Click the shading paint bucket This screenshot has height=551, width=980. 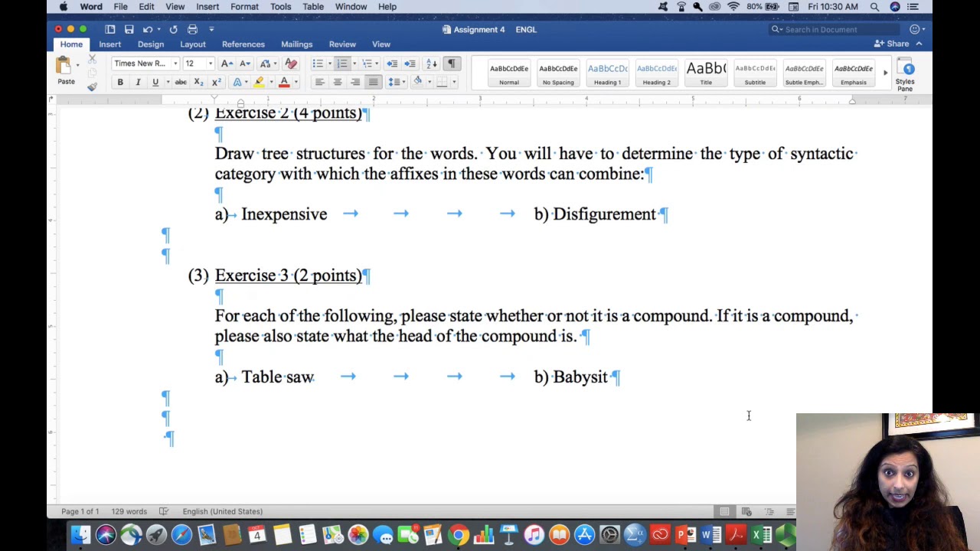coord(418,82)
